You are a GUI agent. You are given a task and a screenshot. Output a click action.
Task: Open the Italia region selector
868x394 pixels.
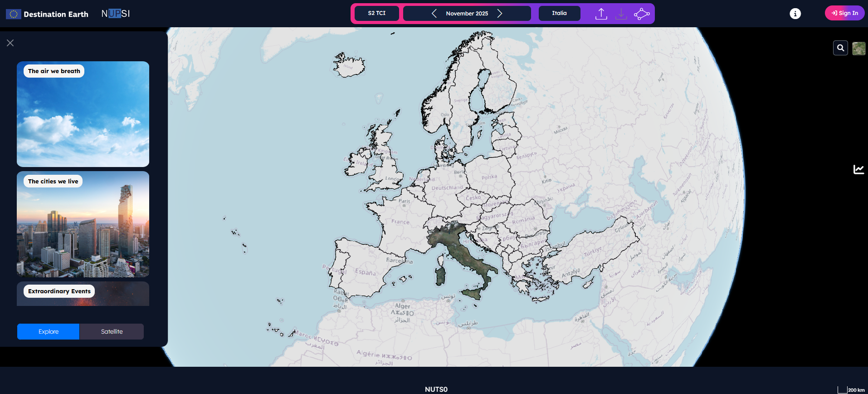click(559, 13)
